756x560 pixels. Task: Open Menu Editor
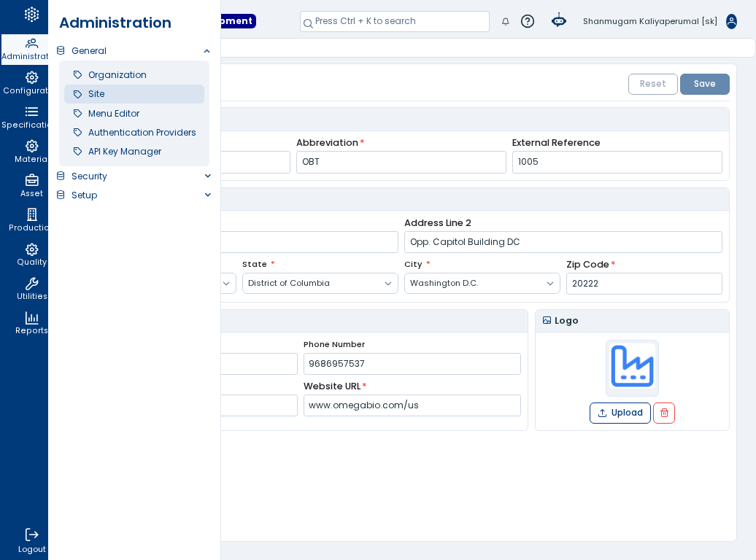[134, 113]
